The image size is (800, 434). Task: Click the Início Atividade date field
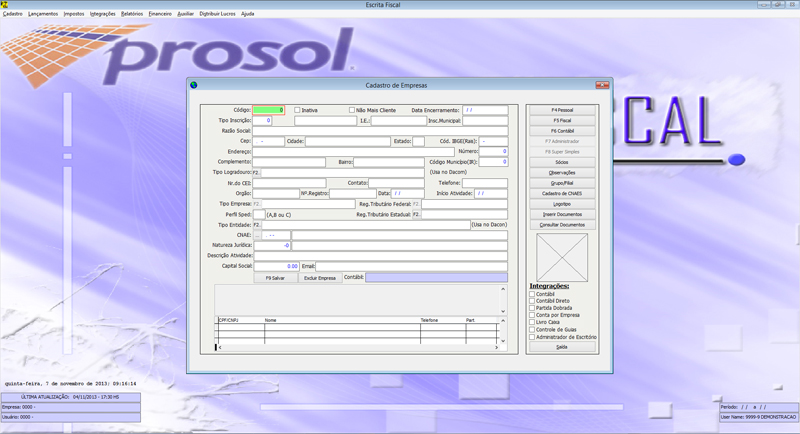(x=491, y=194)
